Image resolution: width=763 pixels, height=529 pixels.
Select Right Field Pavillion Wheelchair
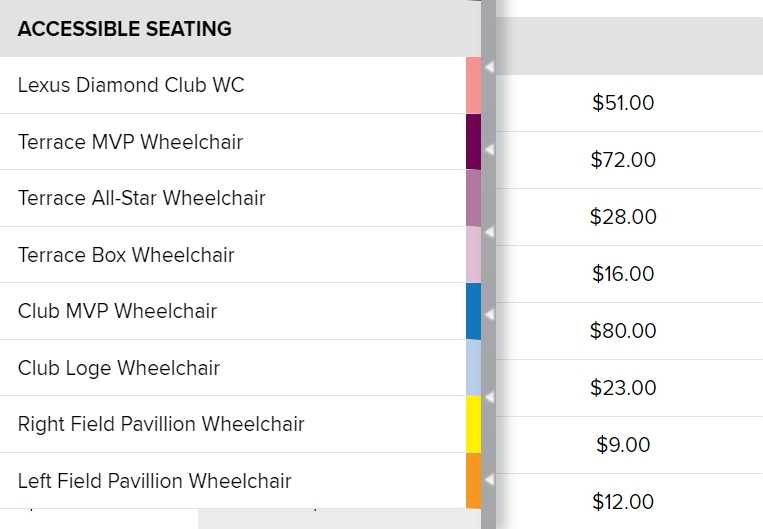tap(161, 424)
